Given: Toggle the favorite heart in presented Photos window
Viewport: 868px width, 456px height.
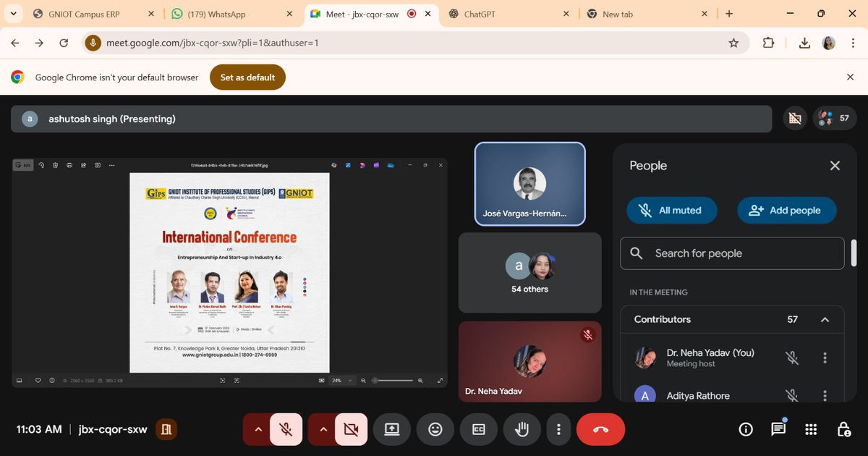Looking at the screenshot, I should [x=38, y=380].
